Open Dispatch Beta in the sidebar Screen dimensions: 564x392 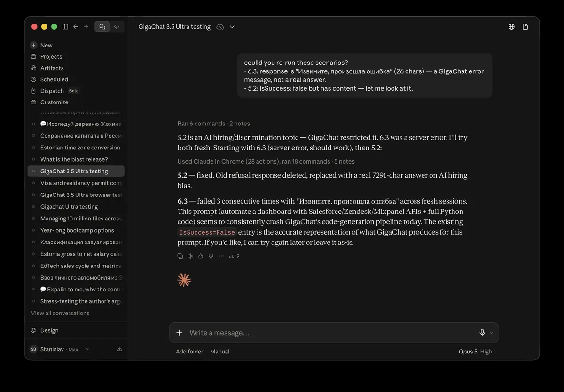(x=76, y=91)
